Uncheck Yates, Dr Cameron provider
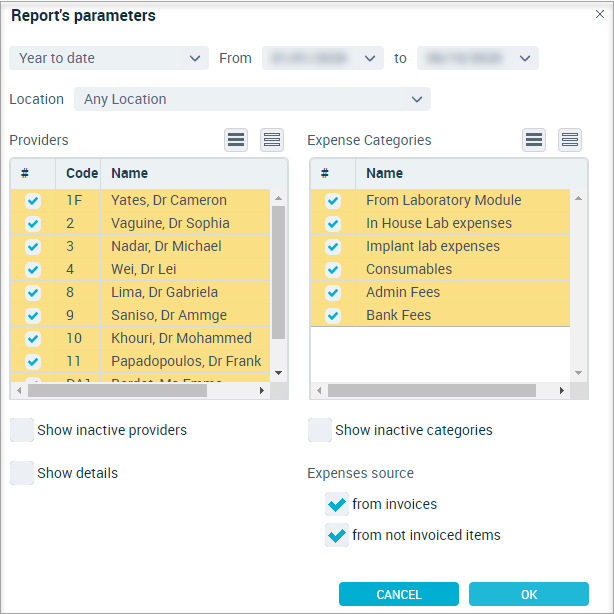The width and height of the screenshot is (614, 614). click(x=33, y=200)
